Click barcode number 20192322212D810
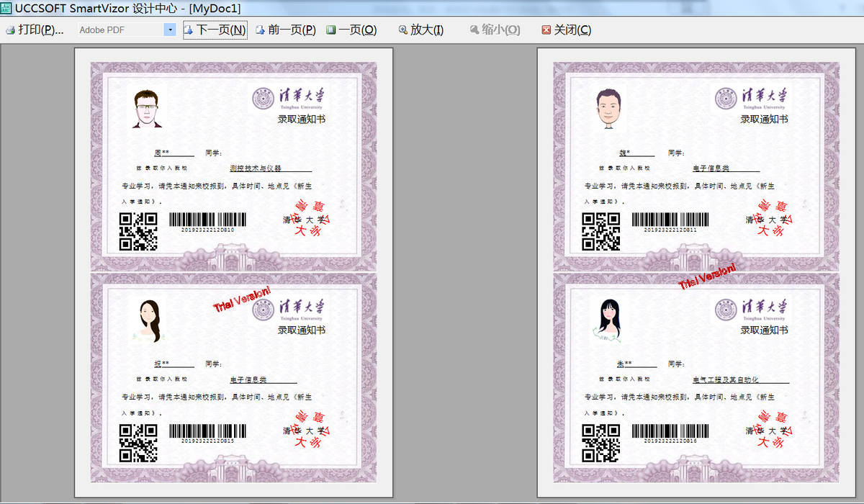864x504 pixels. coord(207,230)
